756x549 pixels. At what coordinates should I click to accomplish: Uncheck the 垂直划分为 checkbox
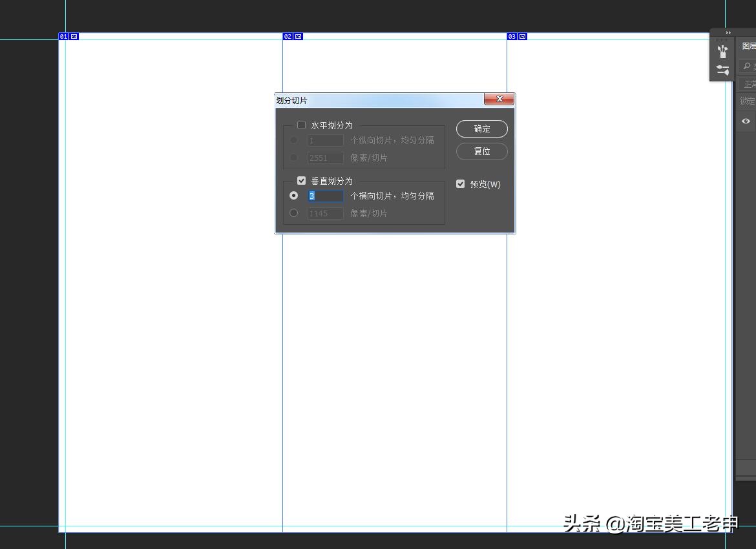(x=301, y=180)
